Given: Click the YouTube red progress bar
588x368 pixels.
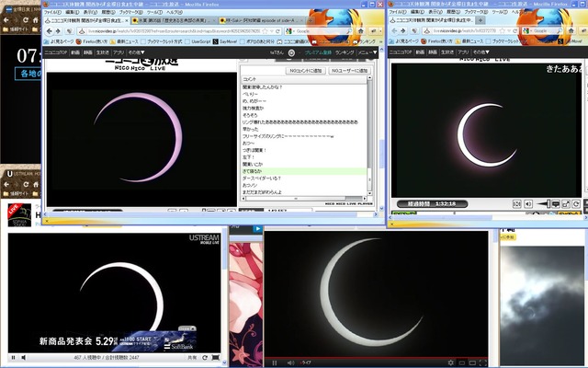Looking at the screenshot, I should pos(376,357).
